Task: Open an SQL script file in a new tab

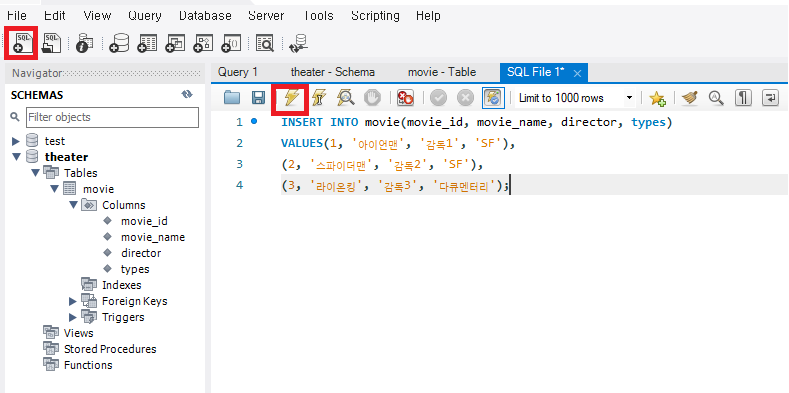Action: coord(51,43)
